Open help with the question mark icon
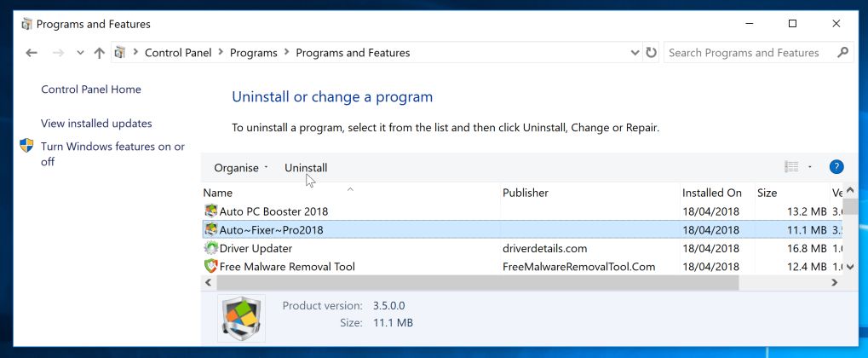This screenshot has height=358, width=868. pos(836,167)
